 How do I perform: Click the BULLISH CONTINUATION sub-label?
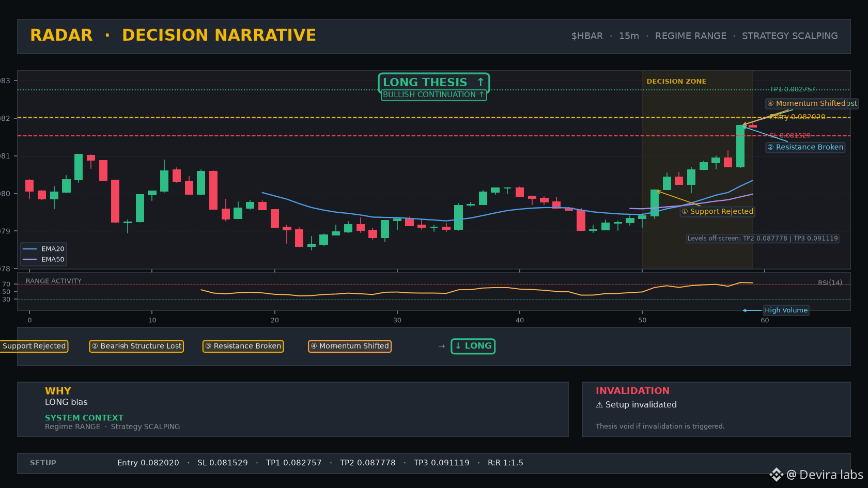pos(434,95)
